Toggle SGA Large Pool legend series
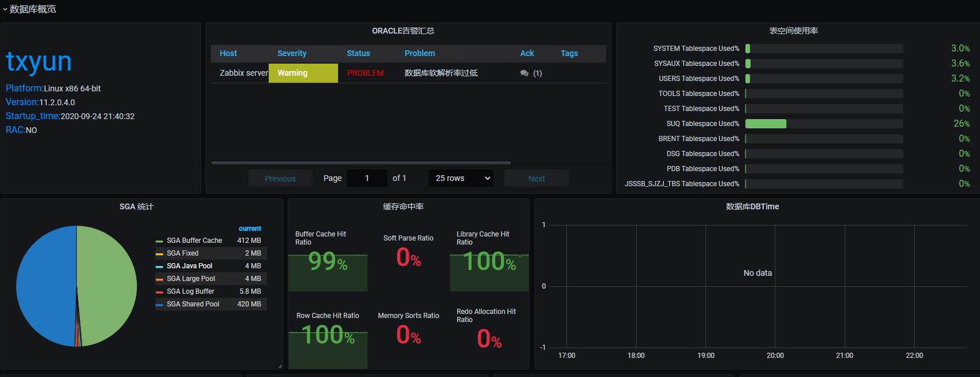The width and height of the screenshot is (980, 377). pyautogui.click(x=191, y=279)
